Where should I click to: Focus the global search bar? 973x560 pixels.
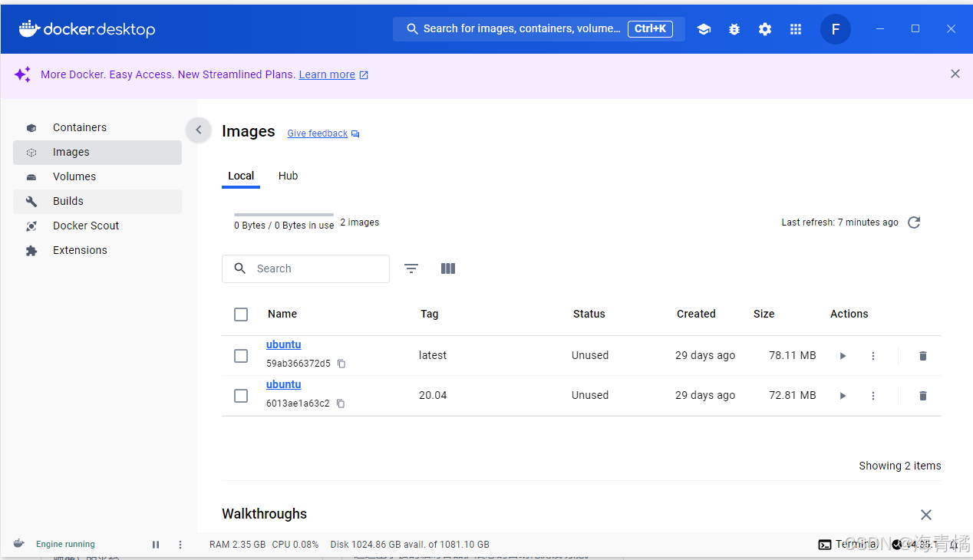[x=539, y=29]
